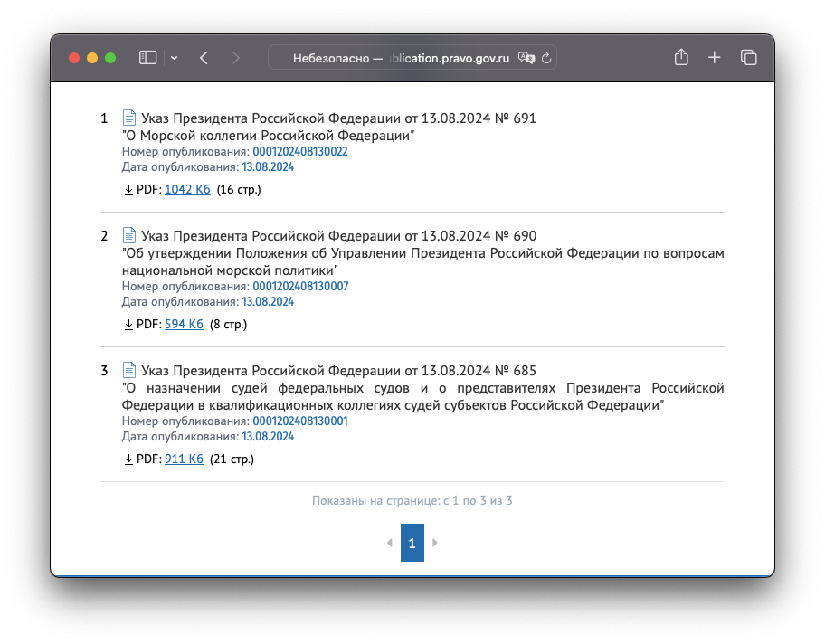
Task: Toggle the Safari sidebar button
Action: click(x=147, y=58)
